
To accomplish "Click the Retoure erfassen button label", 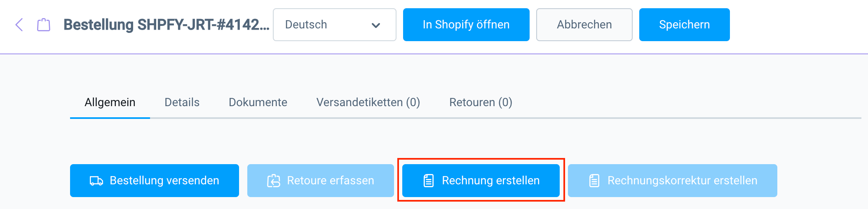I will coord(331,181).
